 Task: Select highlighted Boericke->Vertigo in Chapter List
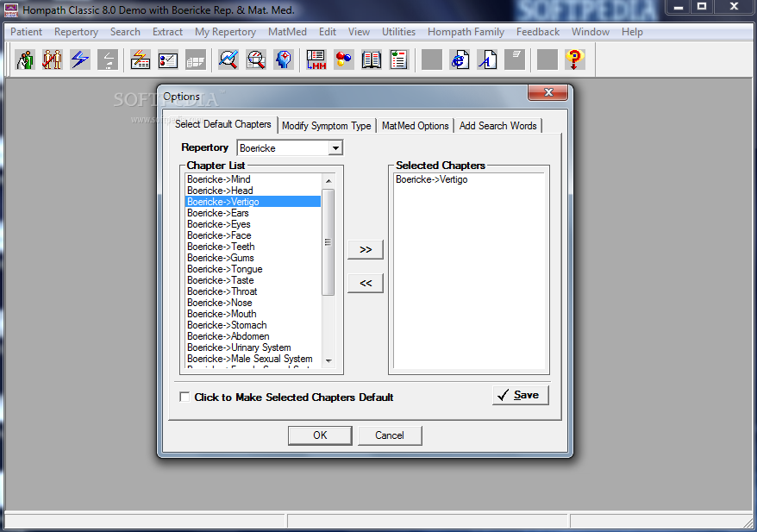tap(253, 201)
